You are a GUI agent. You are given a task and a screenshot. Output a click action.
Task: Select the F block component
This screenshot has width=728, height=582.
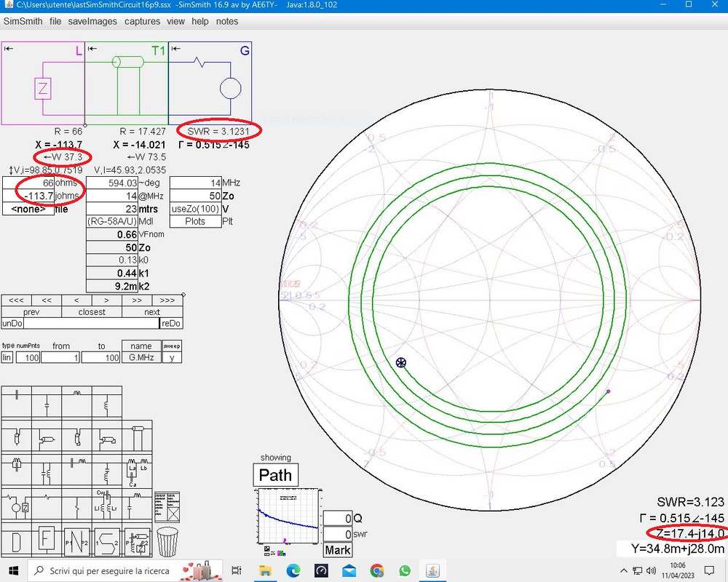pos(47,541)
